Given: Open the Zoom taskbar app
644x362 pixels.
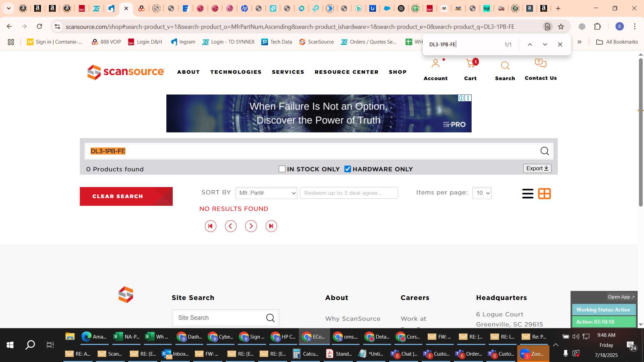Looking at the screenshot, I should (x=533, y=354).
